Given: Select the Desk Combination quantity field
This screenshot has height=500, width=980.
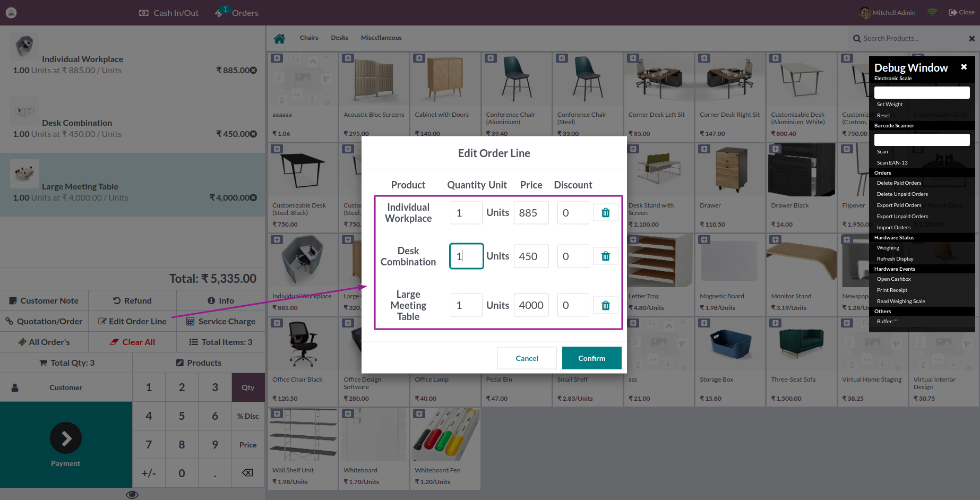Looking at the screenshot, I should click(x=466, y=256).
